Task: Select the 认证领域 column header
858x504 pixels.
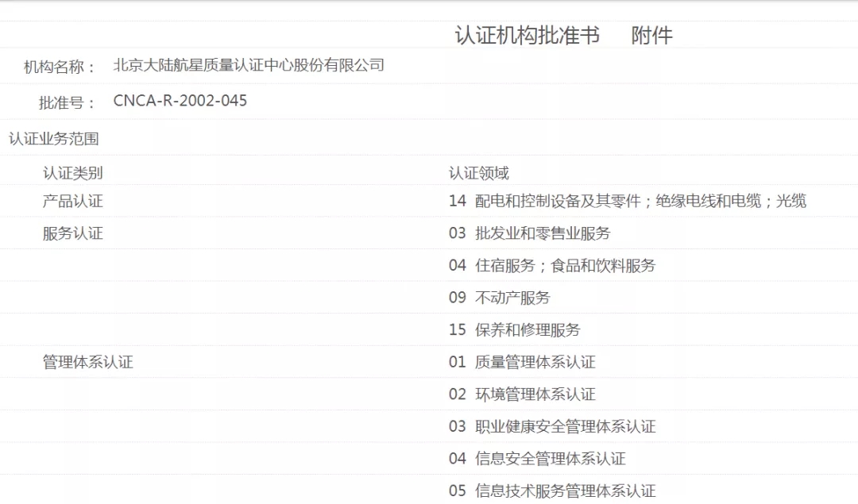Action: (478, 173)
